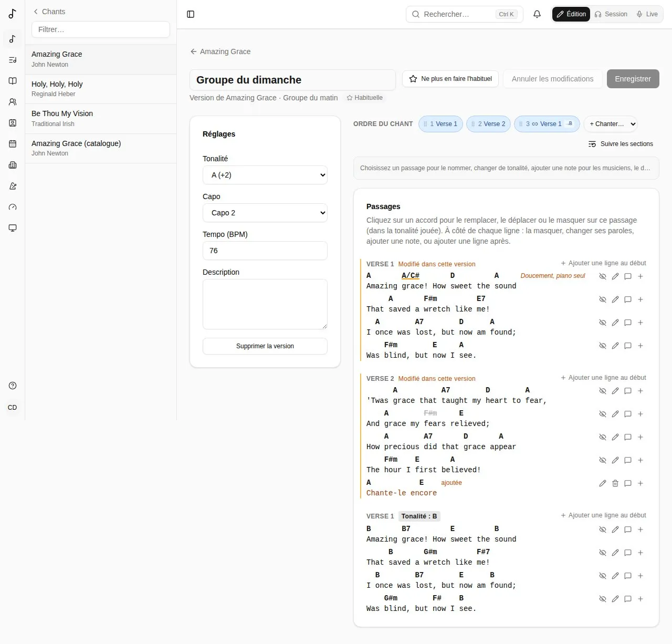Open the Capo 2 dropdown

point(265,213)
